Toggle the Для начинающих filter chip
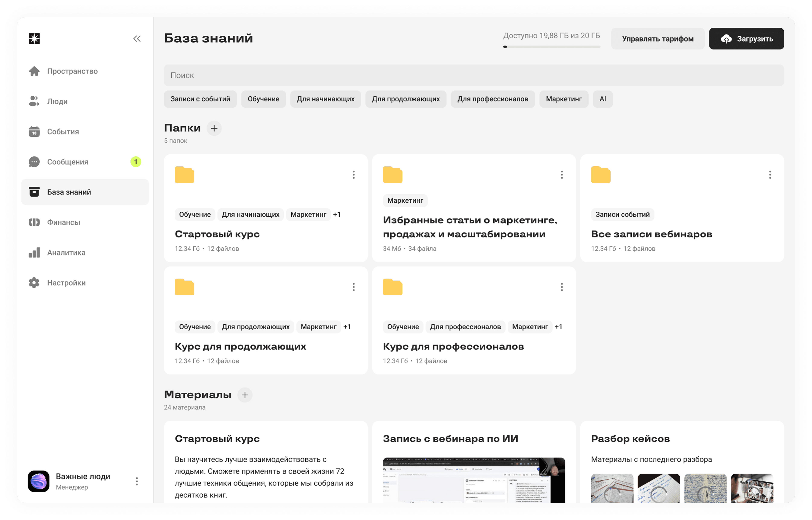This screenshot has height=520, width=812. tap(325, 99)
